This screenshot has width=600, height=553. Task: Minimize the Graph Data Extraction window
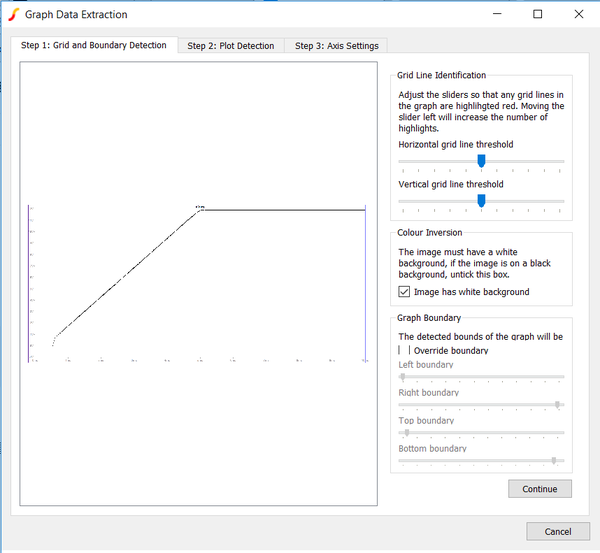coord(495,15)
